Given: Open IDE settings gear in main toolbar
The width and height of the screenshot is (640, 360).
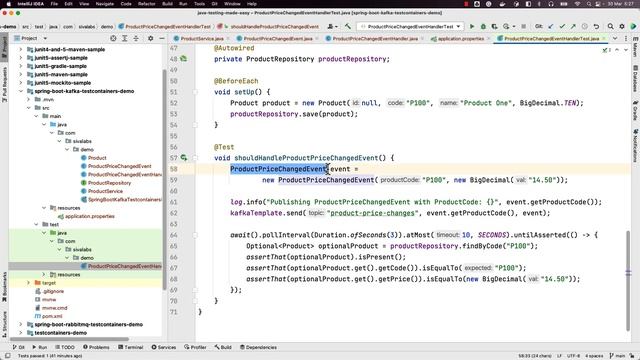Looking at the screenshot, I should pyautogui.click(x=622, y=27).
